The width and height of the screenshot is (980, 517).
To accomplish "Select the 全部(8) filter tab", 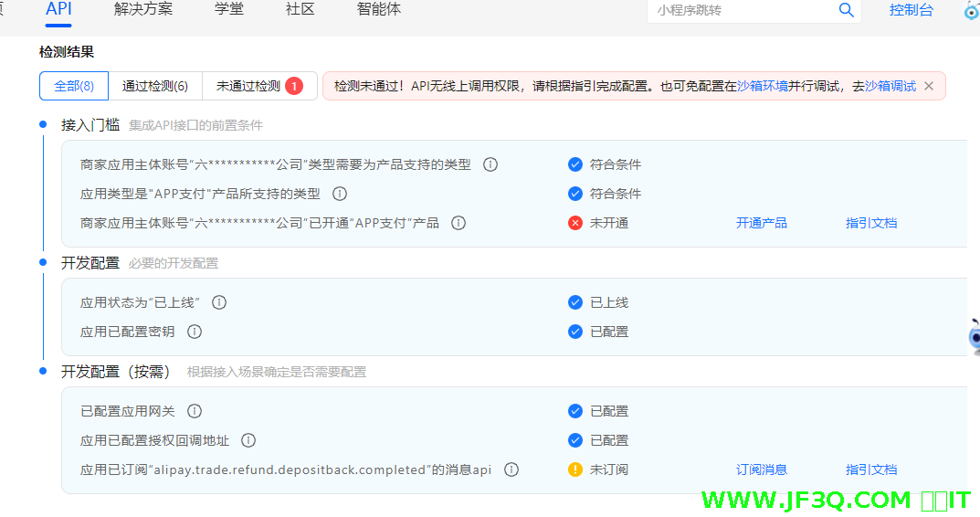I will point(74,86).
